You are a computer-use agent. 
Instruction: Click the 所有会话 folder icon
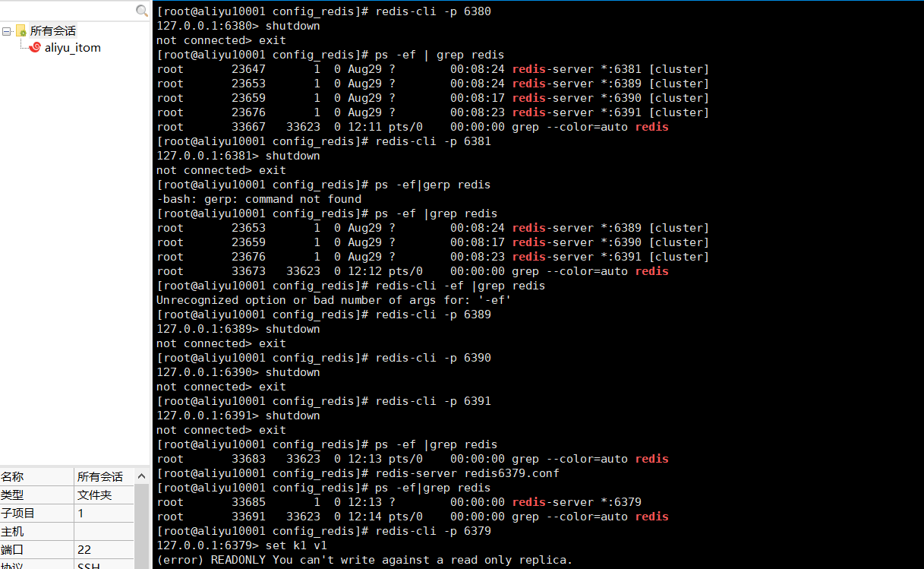(x=21, y=31)
